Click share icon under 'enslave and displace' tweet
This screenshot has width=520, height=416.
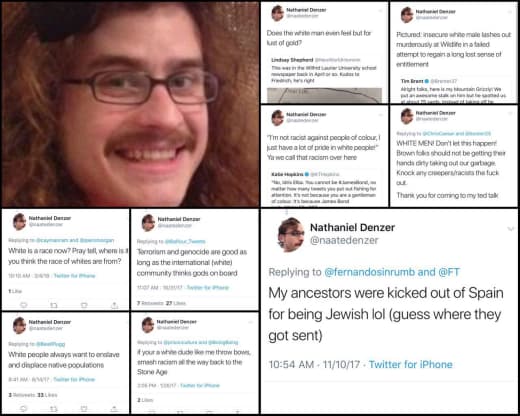click(114, 408)
